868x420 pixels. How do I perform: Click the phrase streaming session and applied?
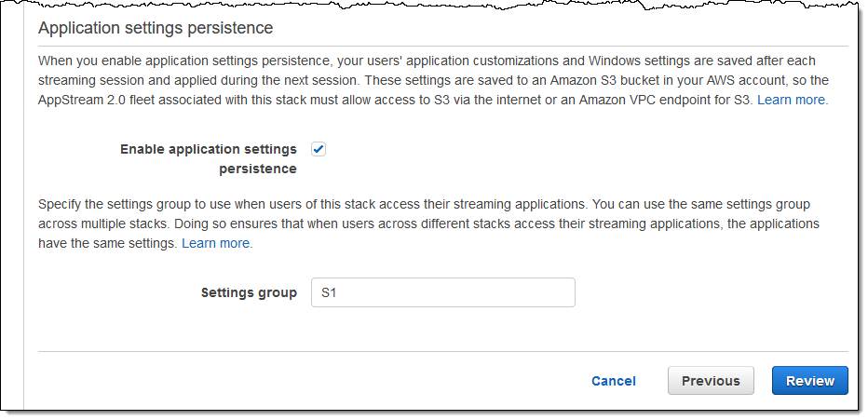tap(130, 80)
